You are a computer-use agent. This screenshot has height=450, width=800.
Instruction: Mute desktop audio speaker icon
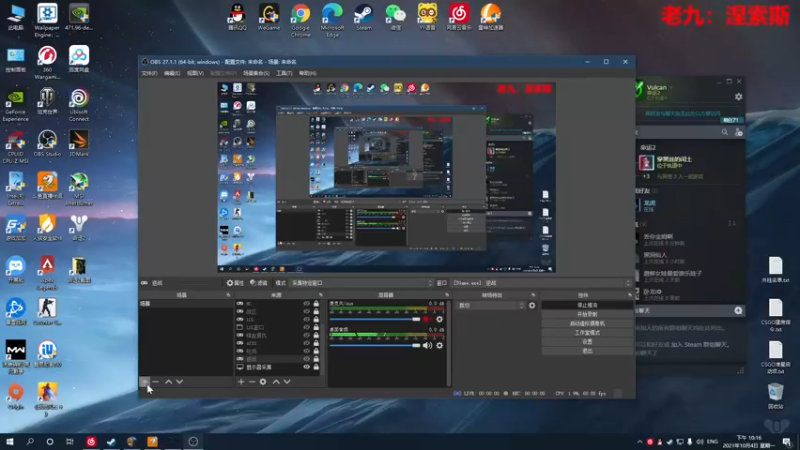click(x=427, y=345)
